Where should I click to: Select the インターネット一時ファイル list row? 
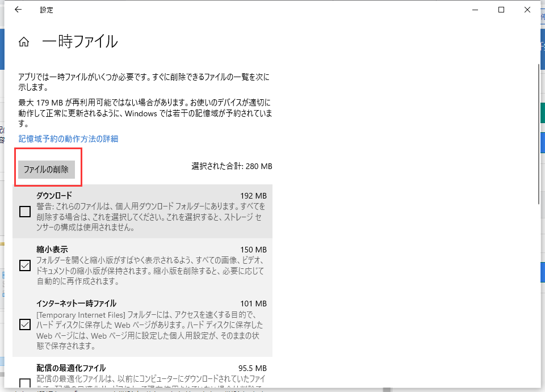click(142, 324)
